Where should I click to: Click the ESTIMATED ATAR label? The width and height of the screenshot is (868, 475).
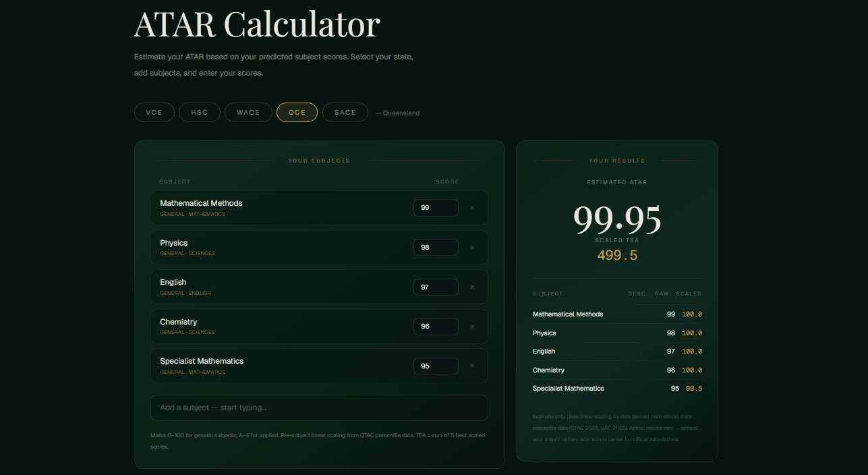pos(617,182)
